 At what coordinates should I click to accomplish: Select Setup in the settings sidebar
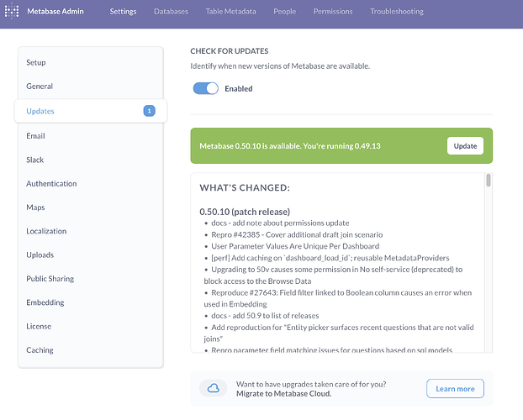91,63
